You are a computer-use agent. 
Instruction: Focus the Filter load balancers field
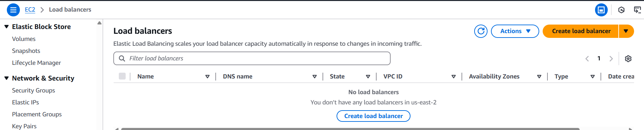click(x=252, y=58)
